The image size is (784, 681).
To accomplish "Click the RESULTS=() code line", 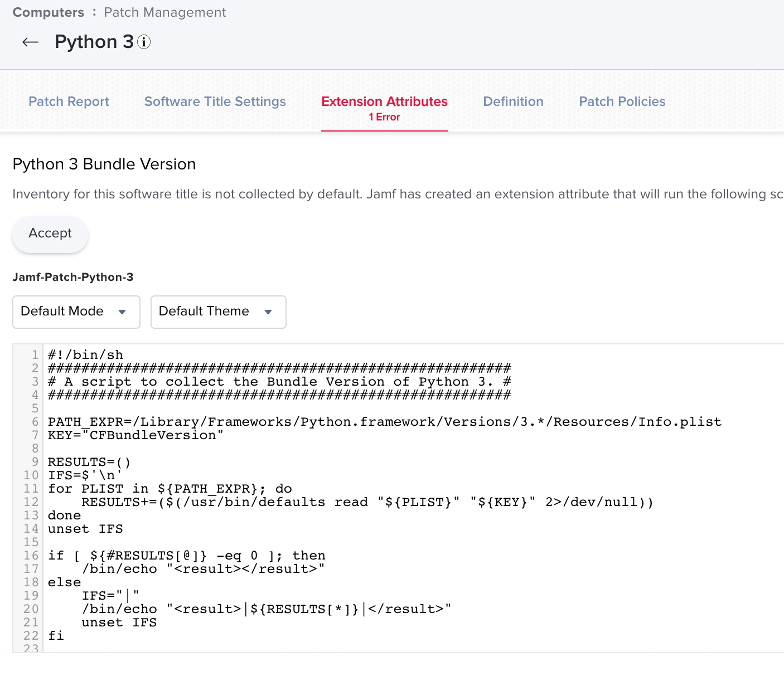I will click(x=89, y=462).
